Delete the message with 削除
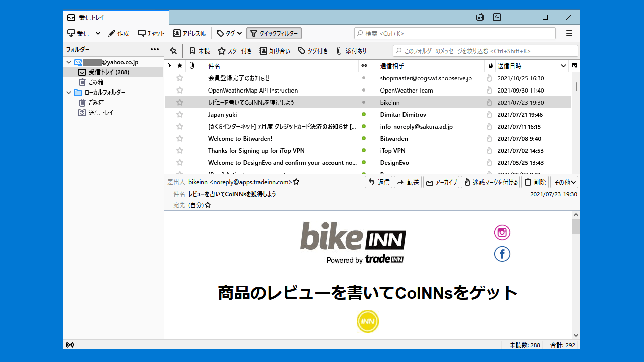The height and width of the screenshot is (362, 644). [x=535, y=182]
